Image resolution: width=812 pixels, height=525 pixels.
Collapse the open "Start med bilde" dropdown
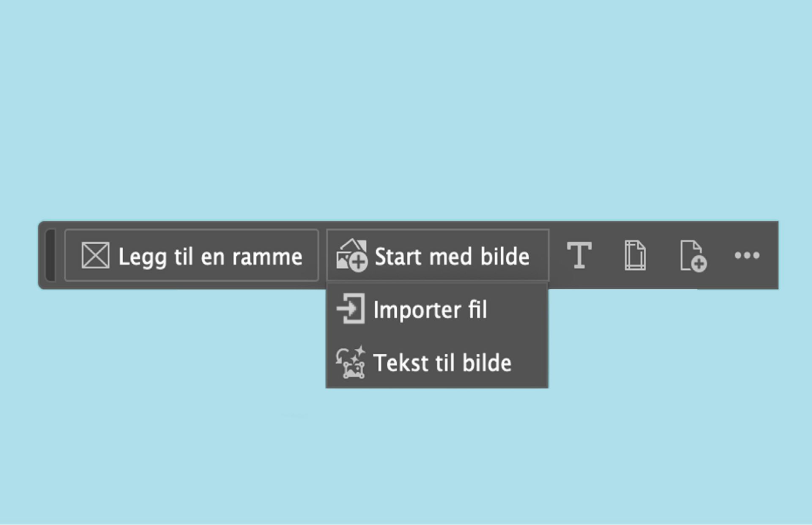coord(438,256)
